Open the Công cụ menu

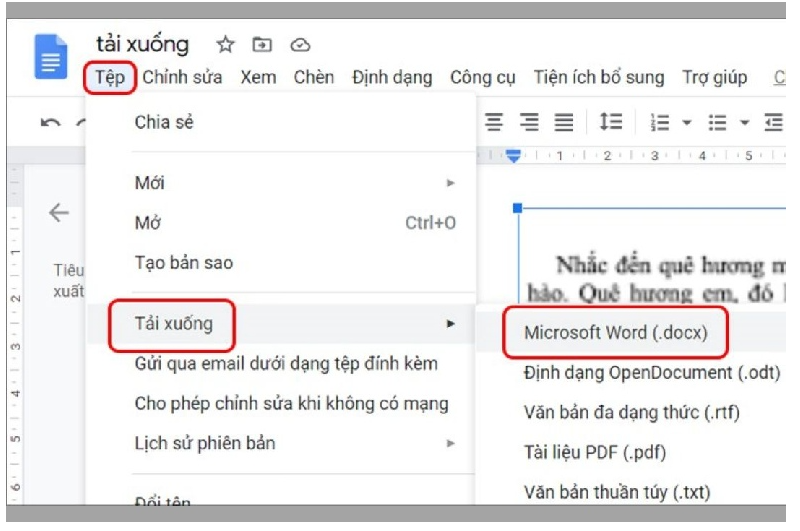pyautogui.click(x=482, y=78)
